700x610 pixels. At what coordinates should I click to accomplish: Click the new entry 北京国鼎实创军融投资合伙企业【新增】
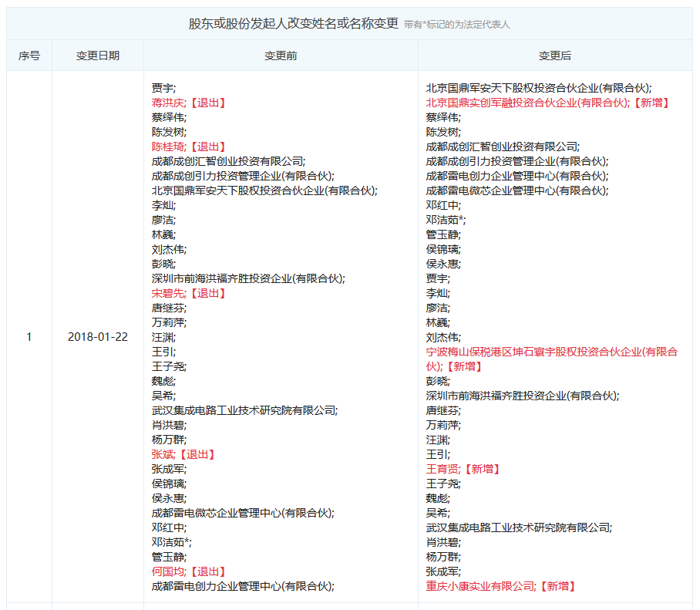coord(548,103)
